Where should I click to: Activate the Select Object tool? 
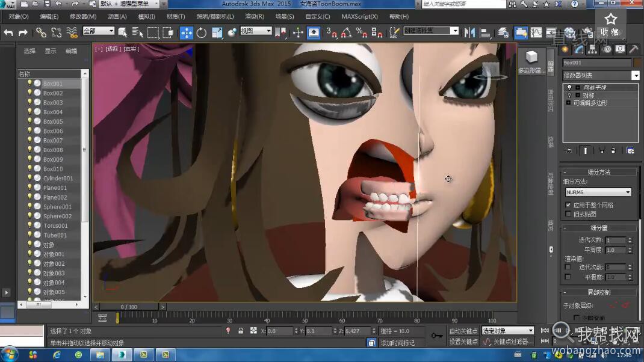pos(122,32)
